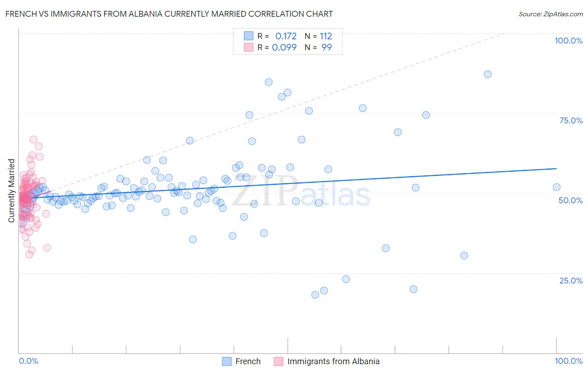Click the 50.0% y-axis label

coord(570,200)
